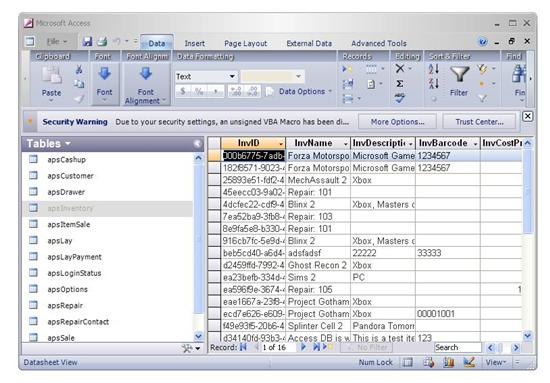Viewport: 550px width, 383px height.
Task: Open the File menu
Action: [x=57, y=42]
